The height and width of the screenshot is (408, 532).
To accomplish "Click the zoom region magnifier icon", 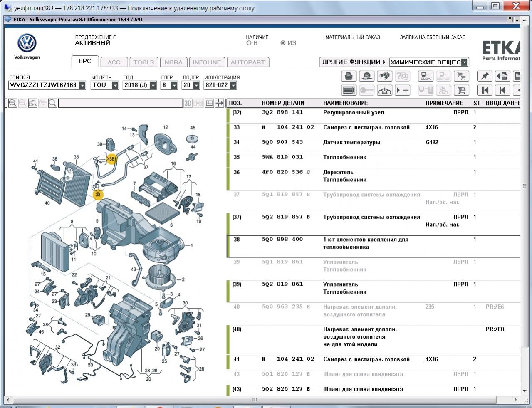I will click(x=33, y=103).
